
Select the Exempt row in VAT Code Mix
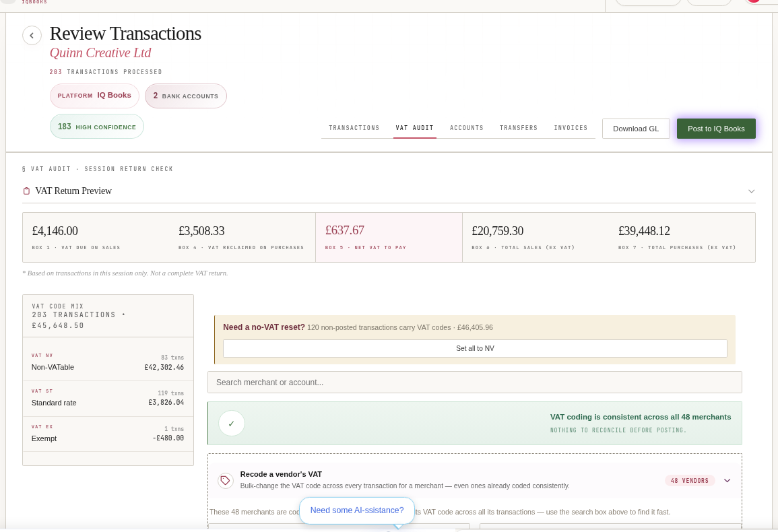108,434
